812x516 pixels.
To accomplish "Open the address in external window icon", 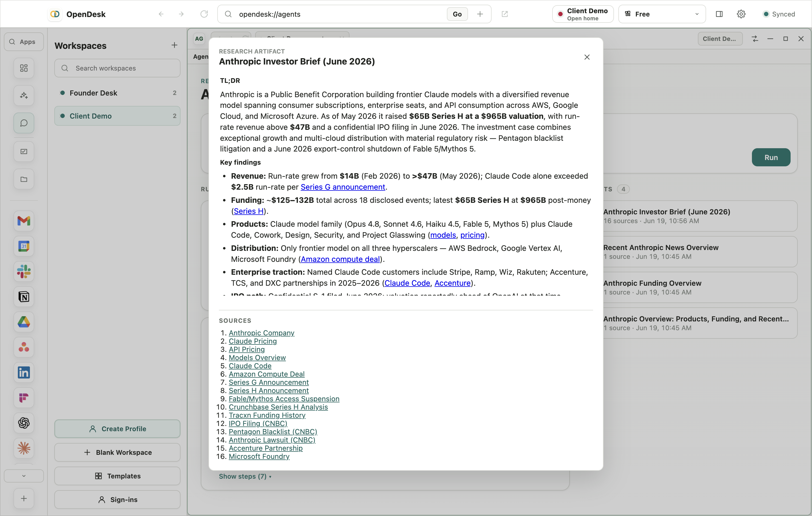I will click(x=505, y=14).
